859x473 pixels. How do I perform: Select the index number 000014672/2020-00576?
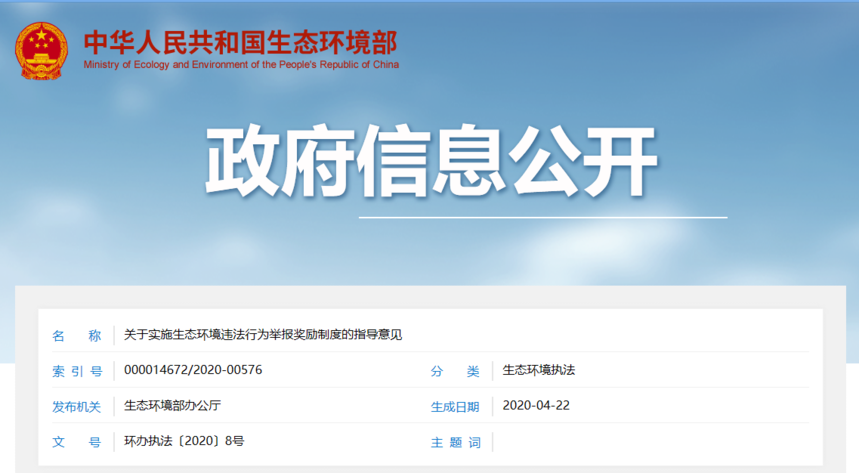point(193,370)
